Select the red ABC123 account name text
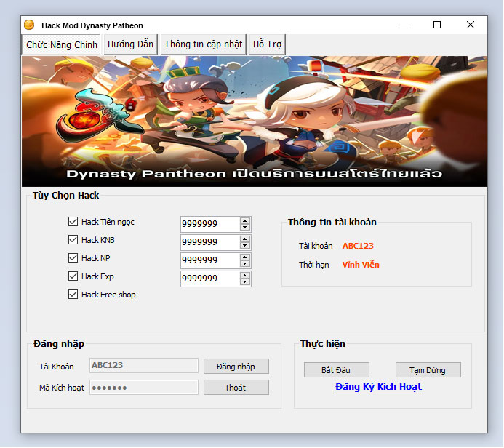504x448 pixels. (x=358, y=246)
